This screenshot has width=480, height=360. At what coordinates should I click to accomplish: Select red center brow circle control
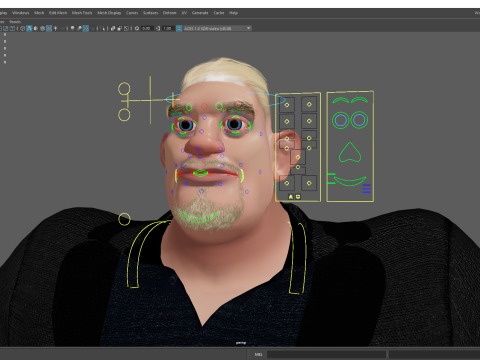[x=204, y=106]
